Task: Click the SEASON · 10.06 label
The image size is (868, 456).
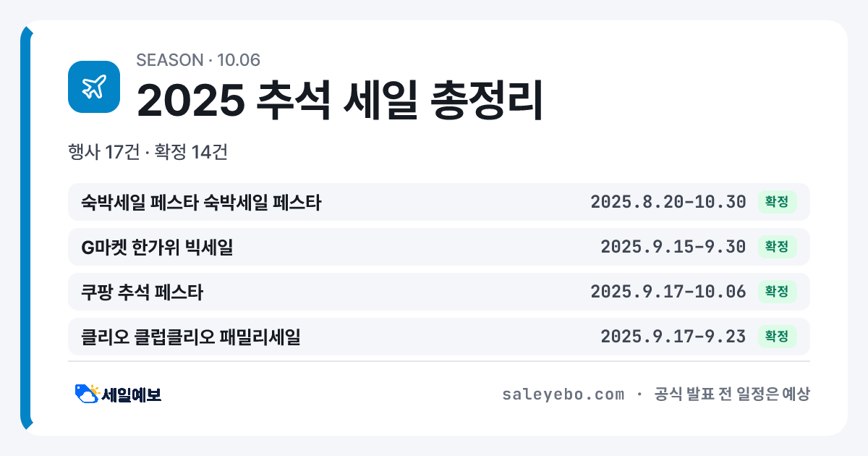Action: (x=198, y=60)
